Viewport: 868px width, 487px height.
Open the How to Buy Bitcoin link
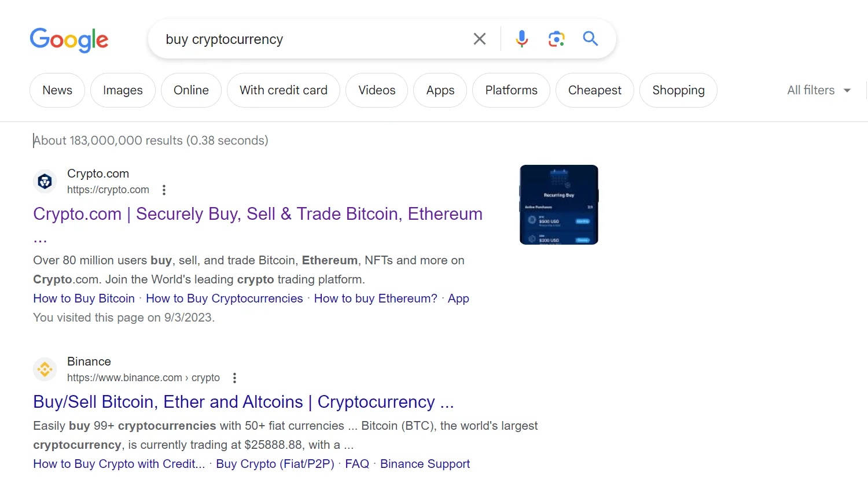click(x=83, y=298)
